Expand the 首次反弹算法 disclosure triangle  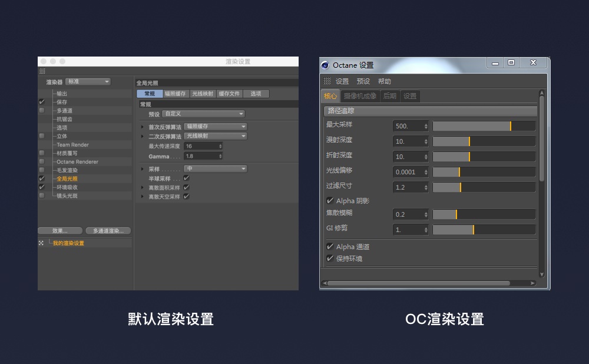click(x=142, y=127)
